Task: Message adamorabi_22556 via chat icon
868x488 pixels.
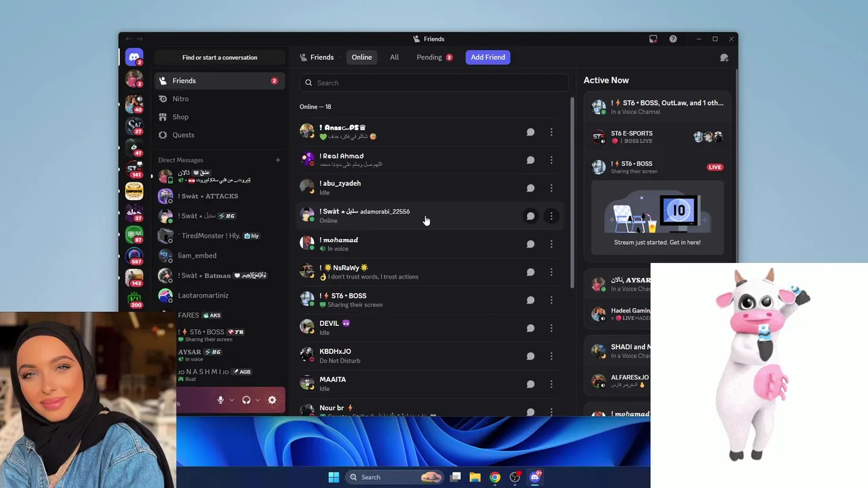Action: pyautogui.click(x=530, y=216)
